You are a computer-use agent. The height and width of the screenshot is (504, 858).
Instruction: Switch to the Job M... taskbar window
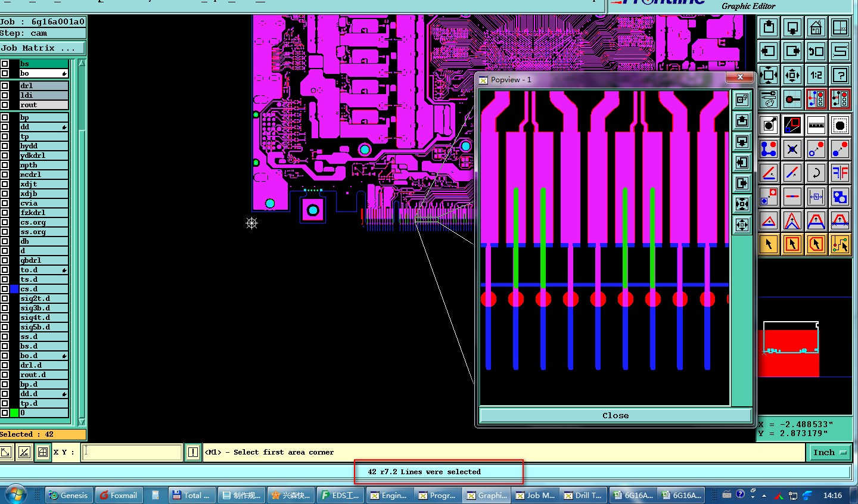535,495
